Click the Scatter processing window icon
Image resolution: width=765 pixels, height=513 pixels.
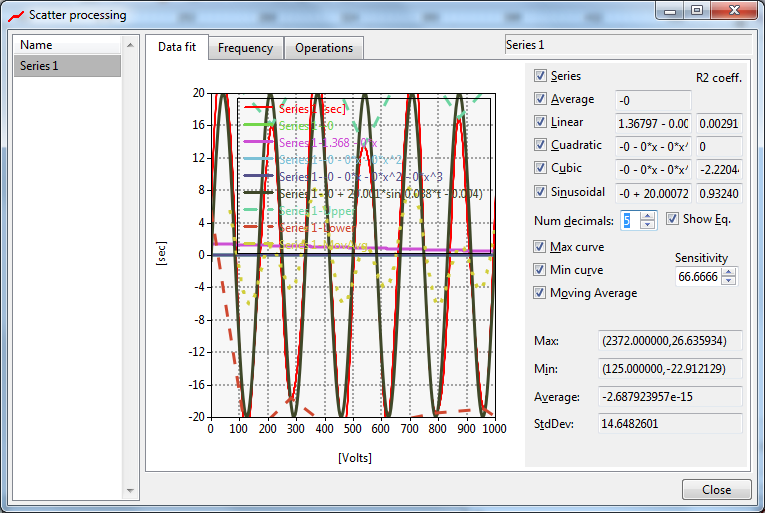(16, 16)
